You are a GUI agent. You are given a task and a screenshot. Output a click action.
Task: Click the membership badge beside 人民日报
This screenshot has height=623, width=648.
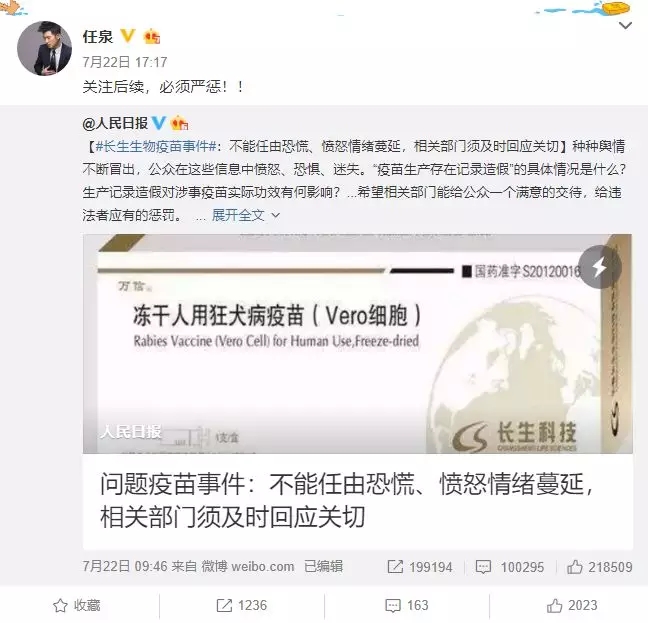179,123
